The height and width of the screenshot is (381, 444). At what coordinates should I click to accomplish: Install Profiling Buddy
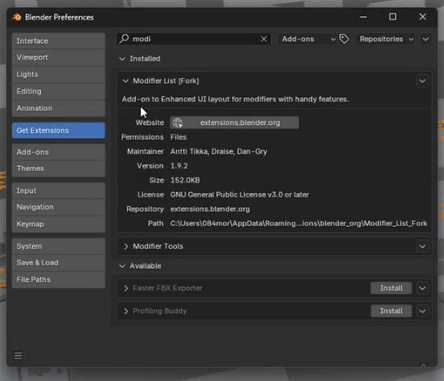(391, 311)
